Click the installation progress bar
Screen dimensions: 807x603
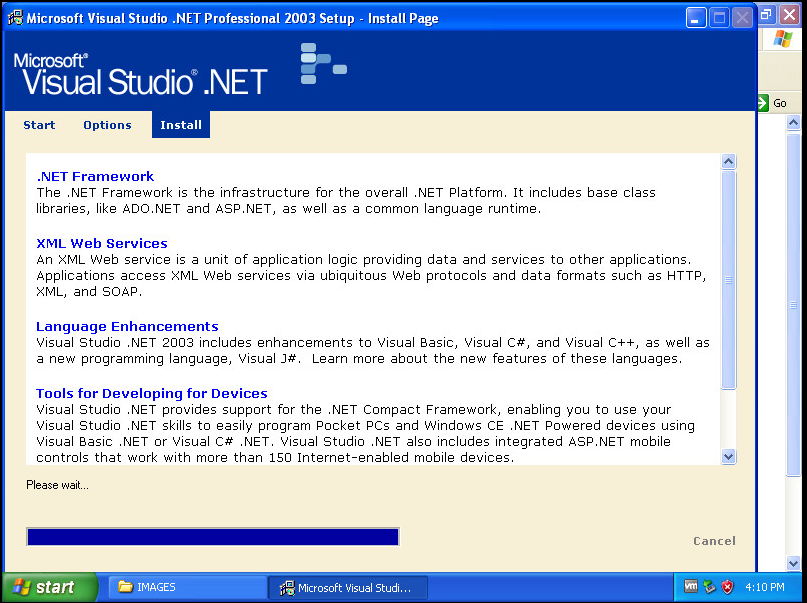tap(213, 537)
